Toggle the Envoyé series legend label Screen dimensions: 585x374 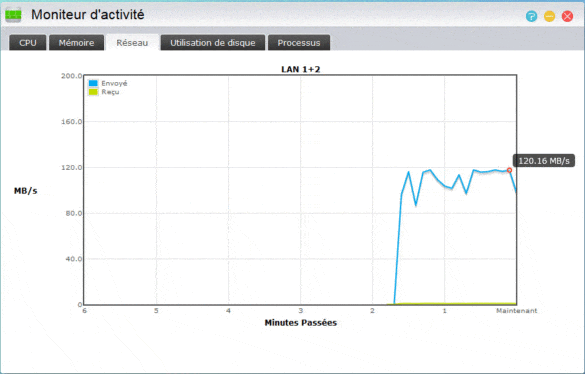coord(114,83)
